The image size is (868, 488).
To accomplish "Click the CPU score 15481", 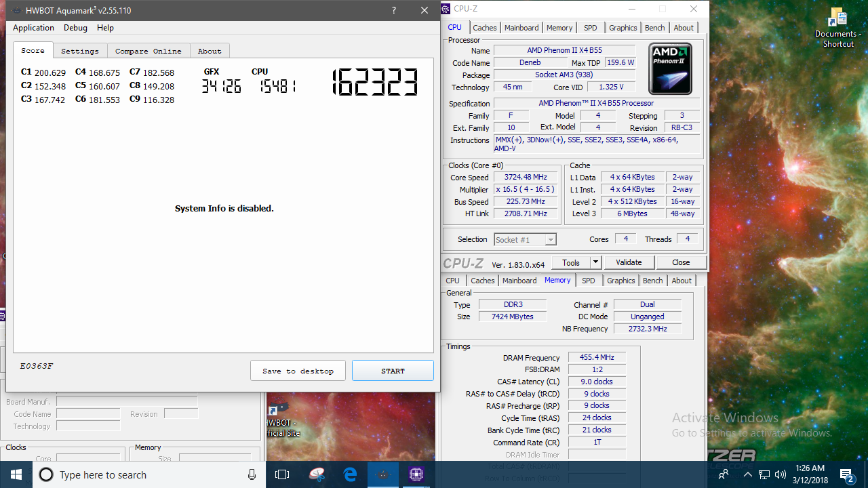I will tap(277, 86).
